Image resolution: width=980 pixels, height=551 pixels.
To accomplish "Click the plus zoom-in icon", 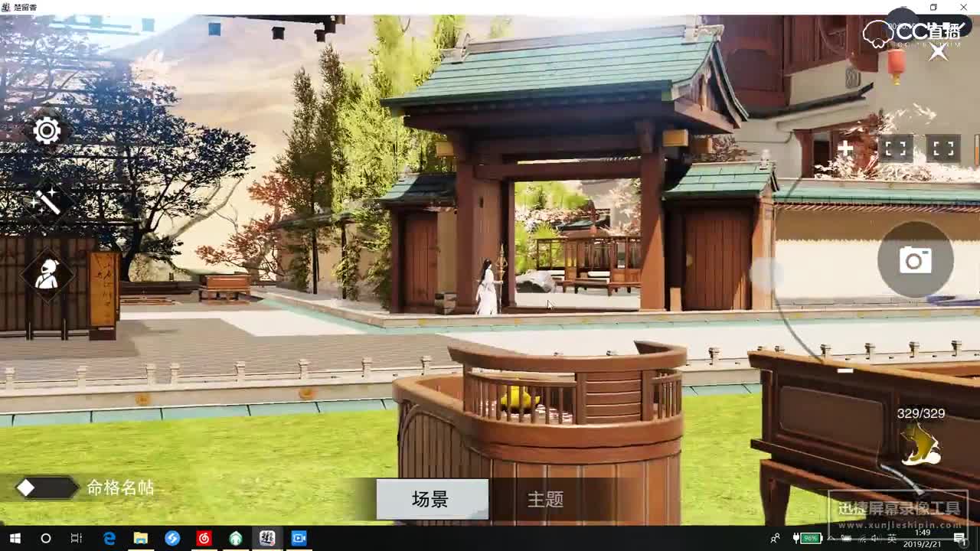I will pyautogui.click(x=845, y=148).
